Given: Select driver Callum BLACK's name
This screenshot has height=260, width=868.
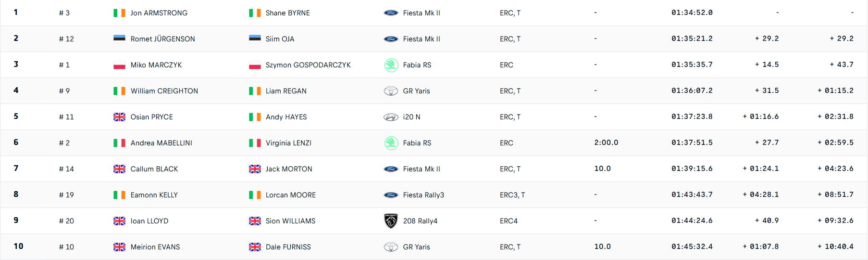Looking at the screenshot, I should pyautogui.click(x=154, y=169).
